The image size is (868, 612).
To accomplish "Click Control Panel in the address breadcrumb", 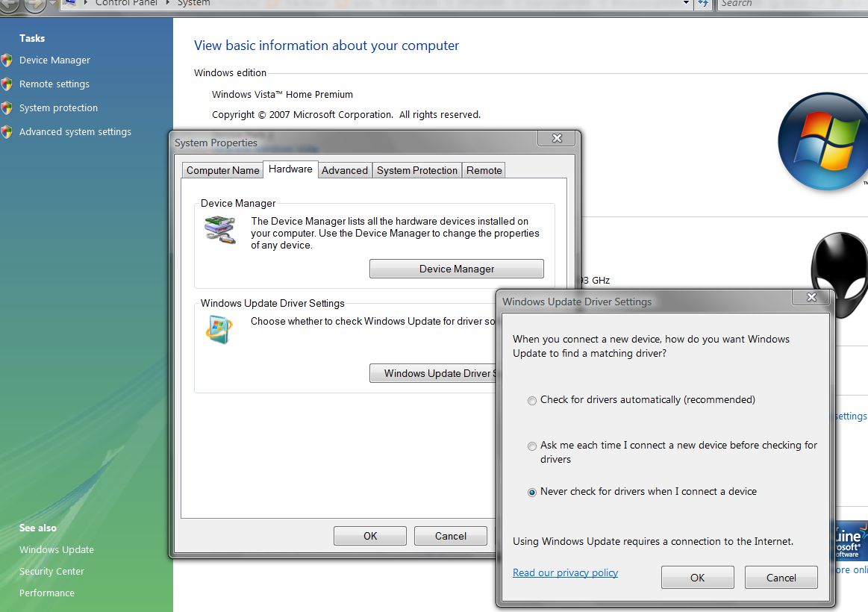I will tap(126, 3).
